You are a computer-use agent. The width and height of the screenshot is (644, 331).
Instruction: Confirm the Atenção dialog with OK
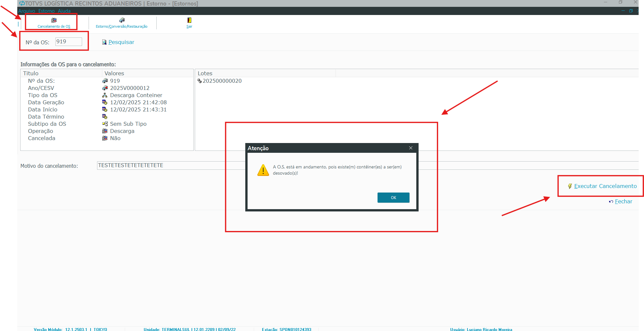(x=394, y=198)
